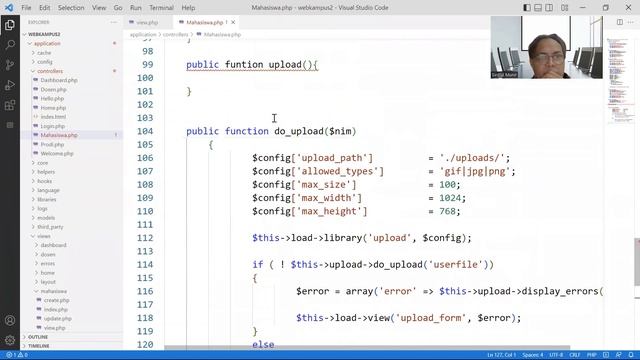Image resolution: width=640 pixels, height=360 pixels.
Task: Open the Extensions view
Action: tap(10, 105)
